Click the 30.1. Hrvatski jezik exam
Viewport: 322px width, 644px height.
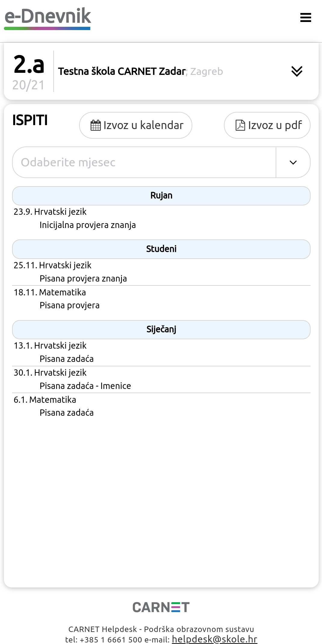coord(50,373)
